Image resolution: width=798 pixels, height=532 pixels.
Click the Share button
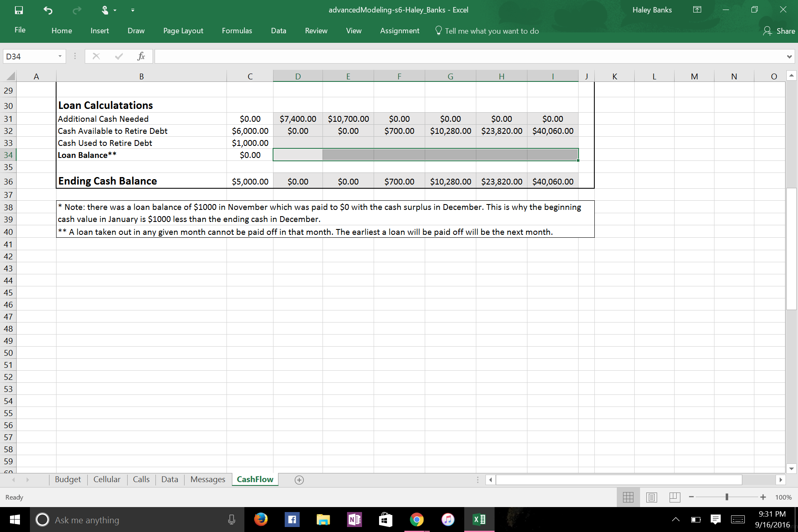779,31
